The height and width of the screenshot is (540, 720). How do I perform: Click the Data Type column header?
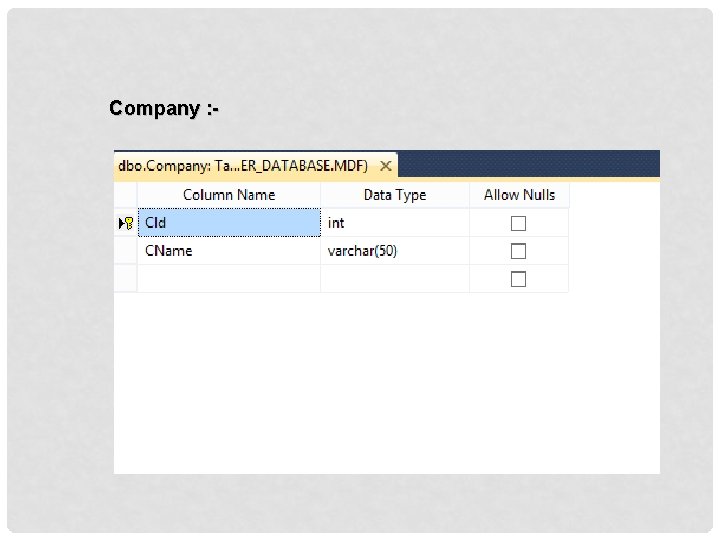coord(394,195)
